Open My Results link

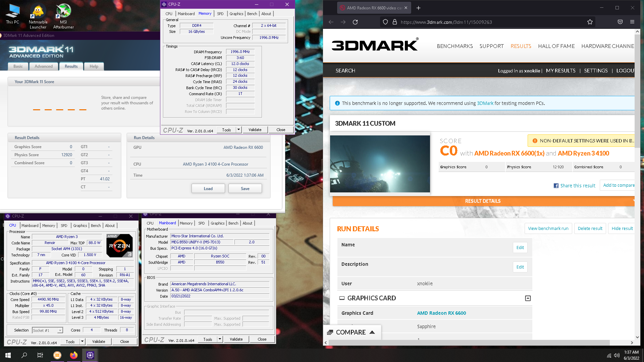pos(560,70)
